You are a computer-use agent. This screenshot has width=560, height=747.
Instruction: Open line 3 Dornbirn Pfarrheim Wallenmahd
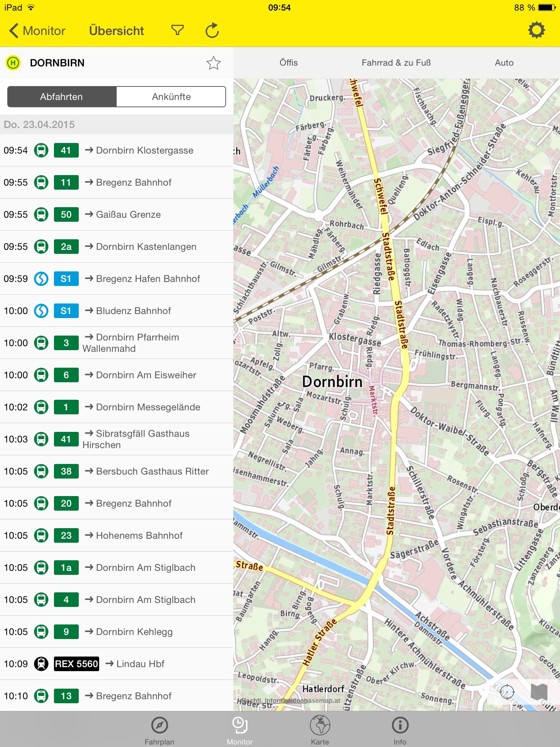117,343
